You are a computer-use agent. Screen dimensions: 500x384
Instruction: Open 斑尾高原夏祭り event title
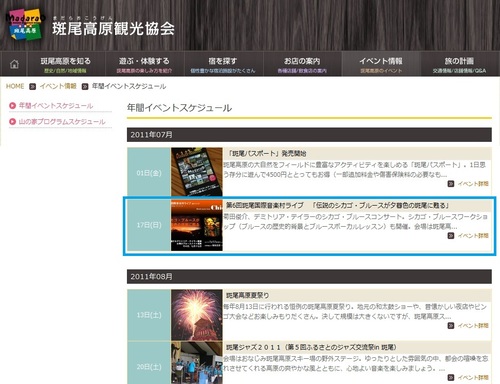[x=248, y=295]
